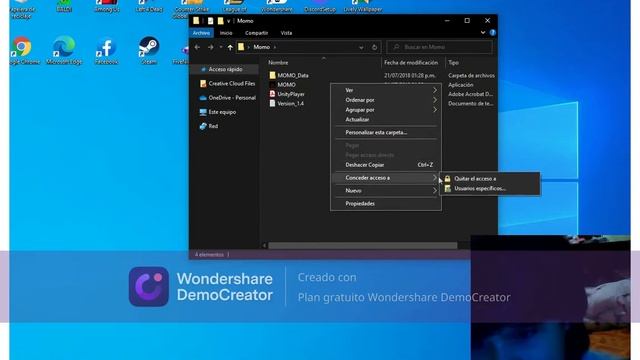Click the Este equipo computer icon
Screen dimensions: 640x360
203,112
